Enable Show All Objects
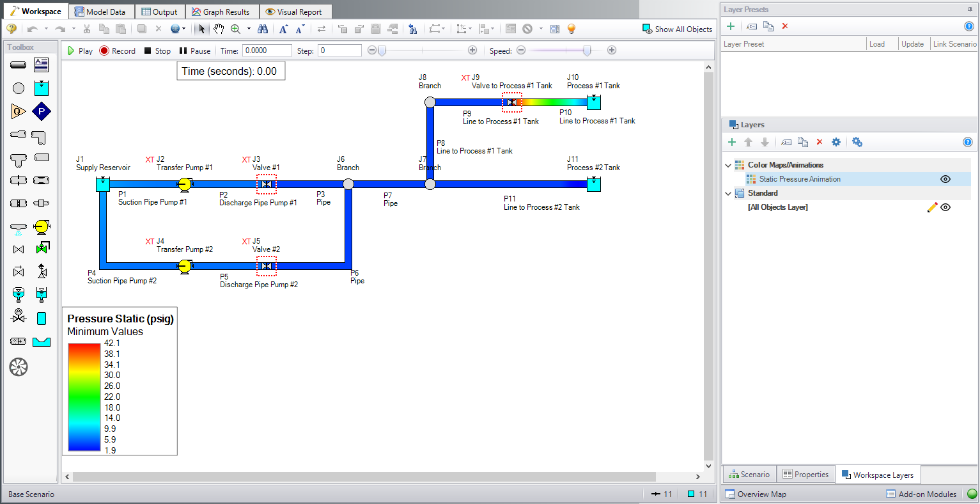980x504 pixels. pos(678,29)
